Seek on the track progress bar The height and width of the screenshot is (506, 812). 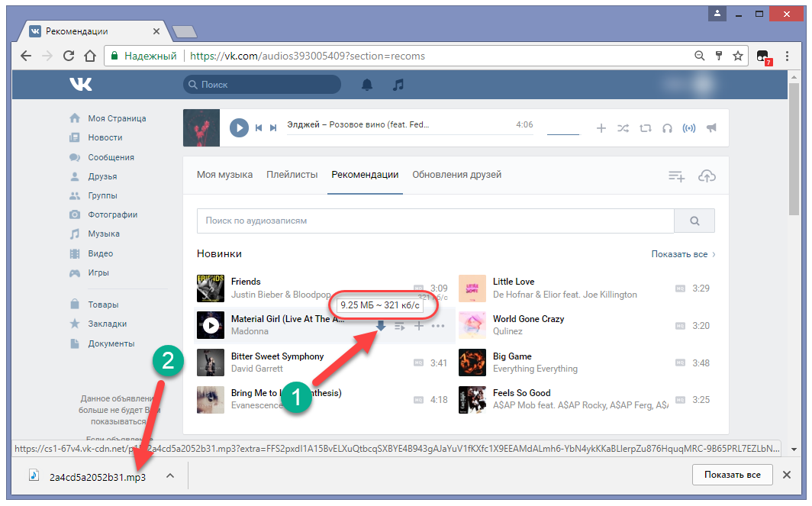point(410,134)
